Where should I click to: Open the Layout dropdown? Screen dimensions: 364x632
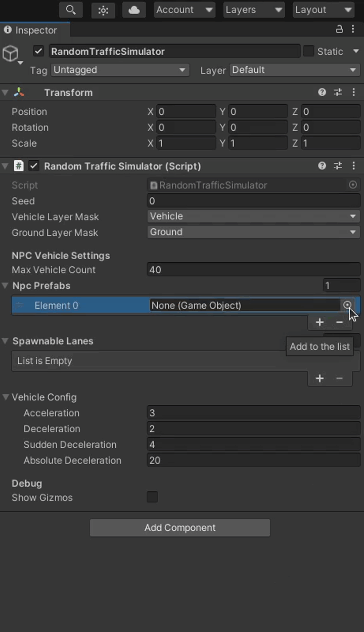pyautogui.click(x=324, y=10)
